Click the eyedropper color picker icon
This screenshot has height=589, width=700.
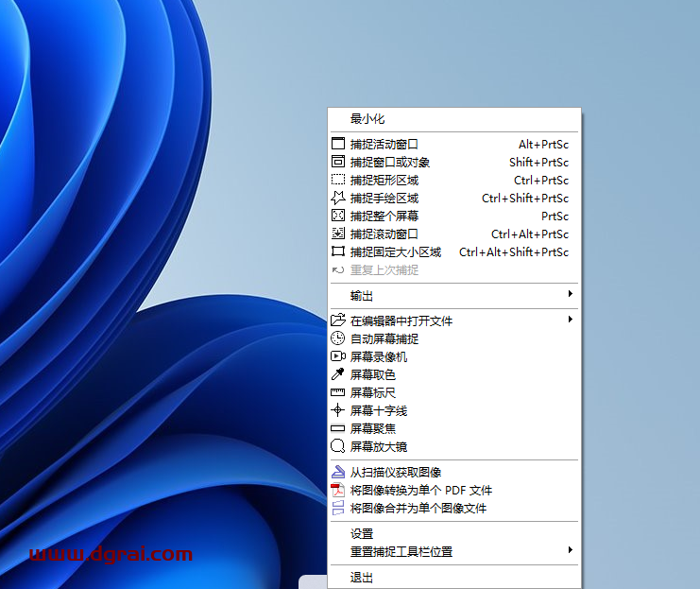click(338, 374)
